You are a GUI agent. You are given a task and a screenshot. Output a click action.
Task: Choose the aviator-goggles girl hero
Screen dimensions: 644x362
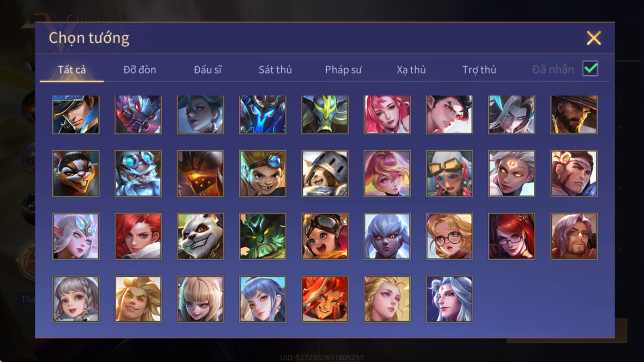(325, 236)
